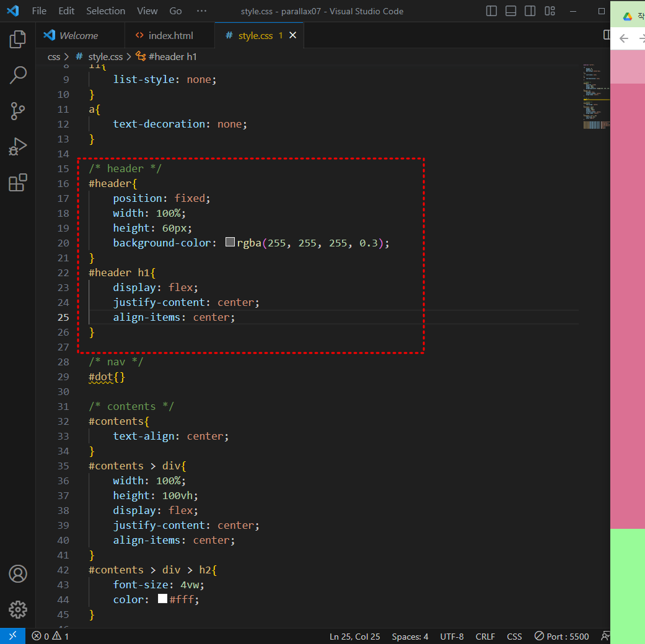The image size is (645, 644).
Task: Click the Google Drive icon in browser tab
Action: (627, 17)
